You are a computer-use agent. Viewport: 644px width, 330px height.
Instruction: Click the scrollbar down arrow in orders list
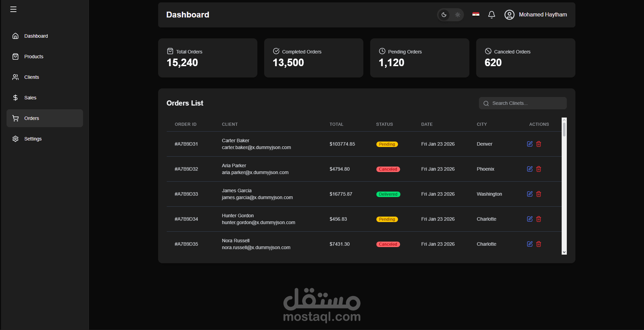click(x=564, y=252)
